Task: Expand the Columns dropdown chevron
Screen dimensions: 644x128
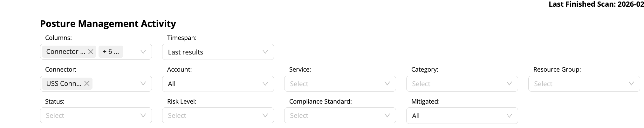Action: (x=143, y=52)
